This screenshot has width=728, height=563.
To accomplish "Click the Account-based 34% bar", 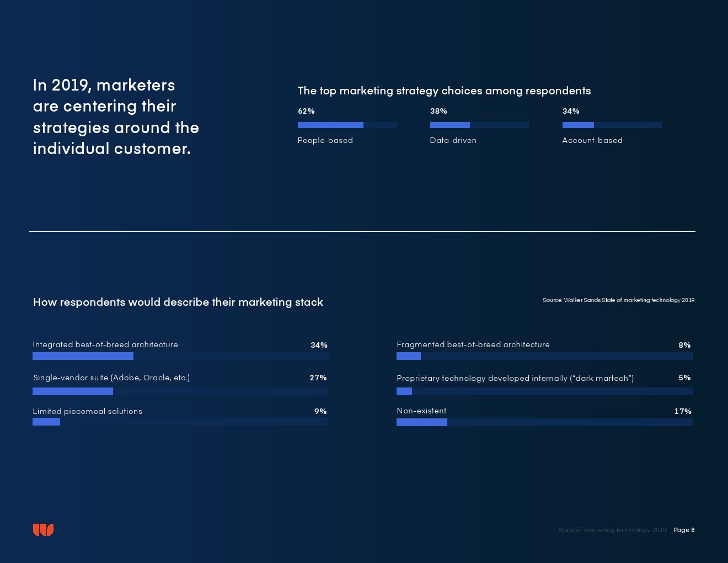I will pos(612,125).
